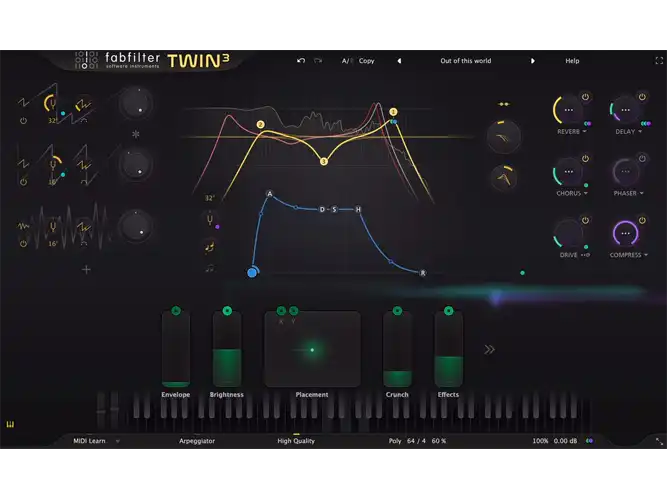
Task: Toggle the Chorus effect power button
Action: 585,159
